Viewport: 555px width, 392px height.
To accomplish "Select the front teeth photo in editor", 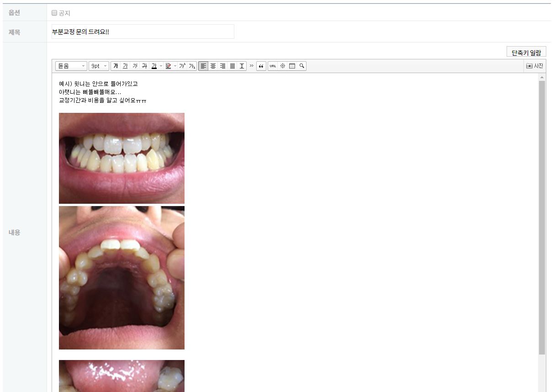I will pyautogui.click(x=122, y=158).
